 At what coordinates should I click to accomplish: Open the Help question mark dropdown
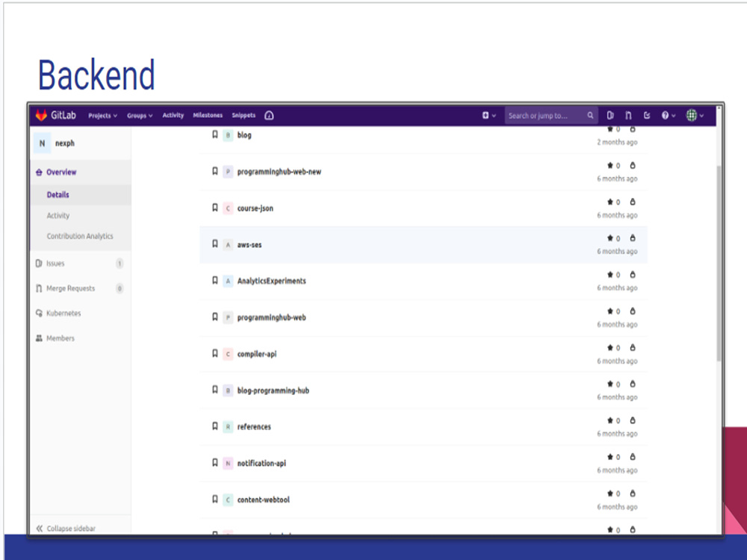click(668, 115)
